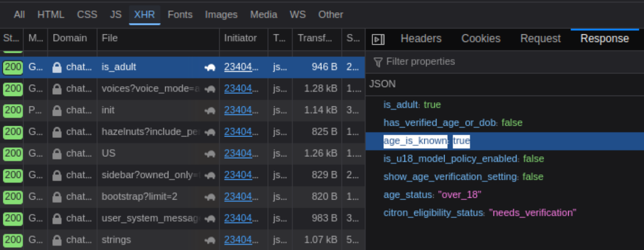This screenshot has width=644, height=250.
Task: Click the turtle icon in strings row
Action: click(x=210, y=241)
